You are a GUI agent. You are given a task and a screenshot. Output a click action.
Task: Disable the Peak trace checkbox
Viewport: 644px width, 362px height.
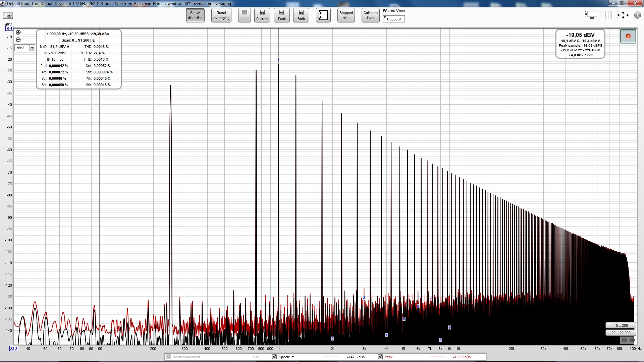[x=380, y=357]
